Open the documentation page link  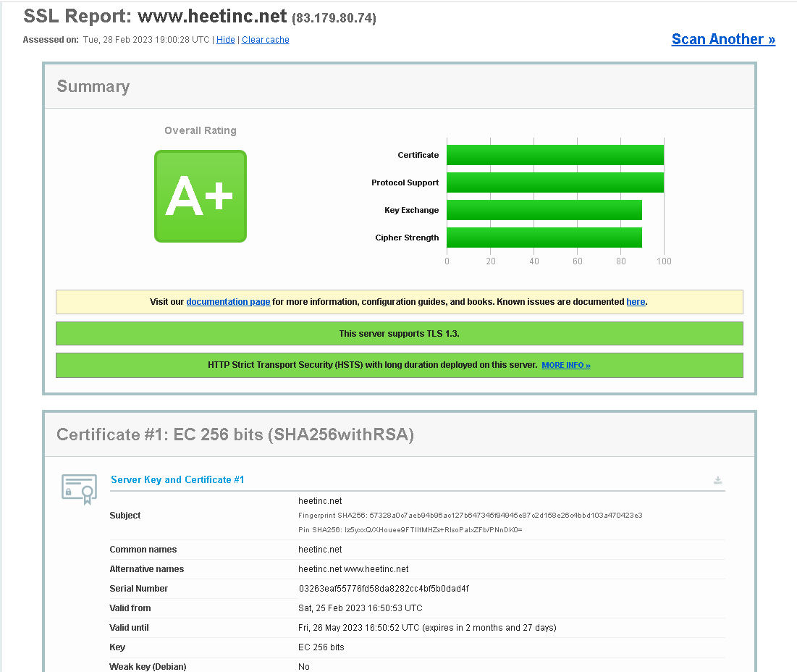point(228,301)
